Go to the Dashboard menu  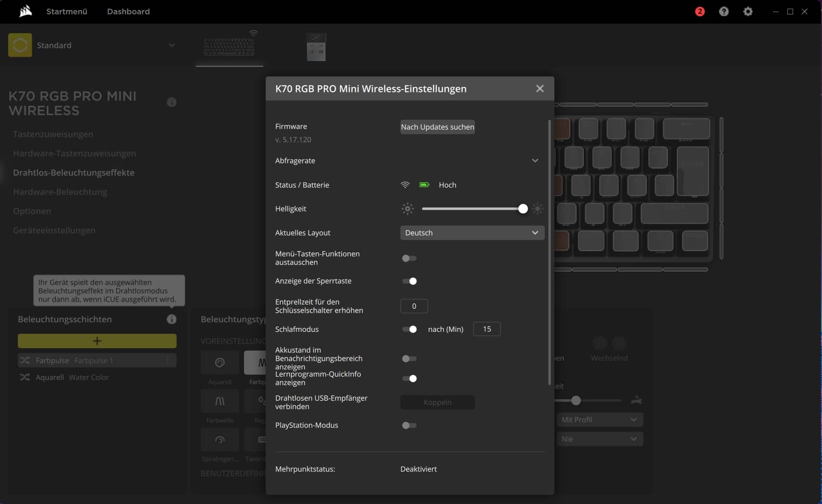pos(128,12)
